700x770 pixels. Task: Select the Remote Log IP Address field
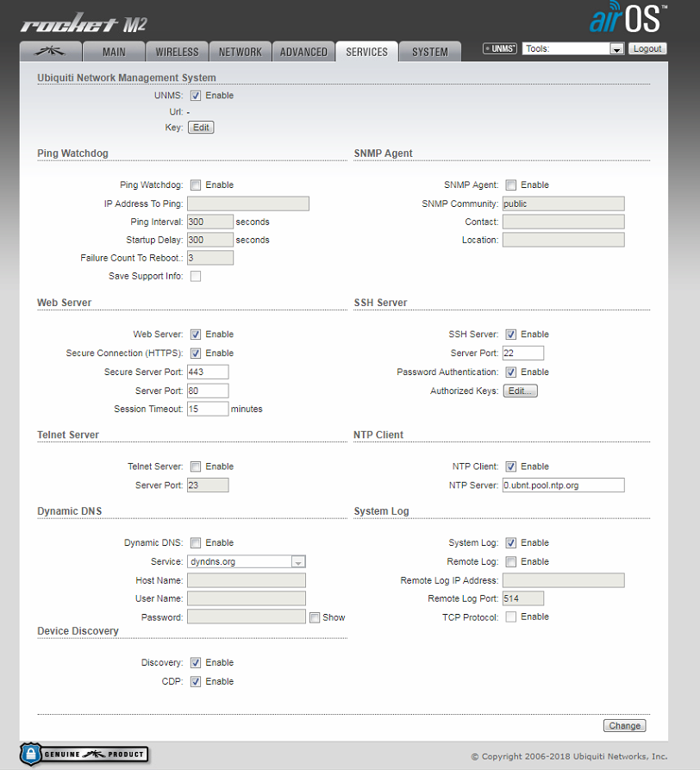[x=564, y=580]
